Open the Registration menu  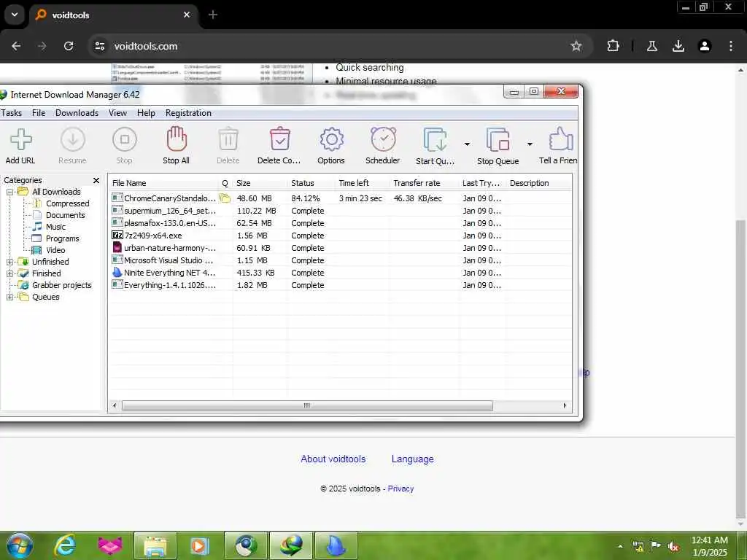tap(188, 113)
